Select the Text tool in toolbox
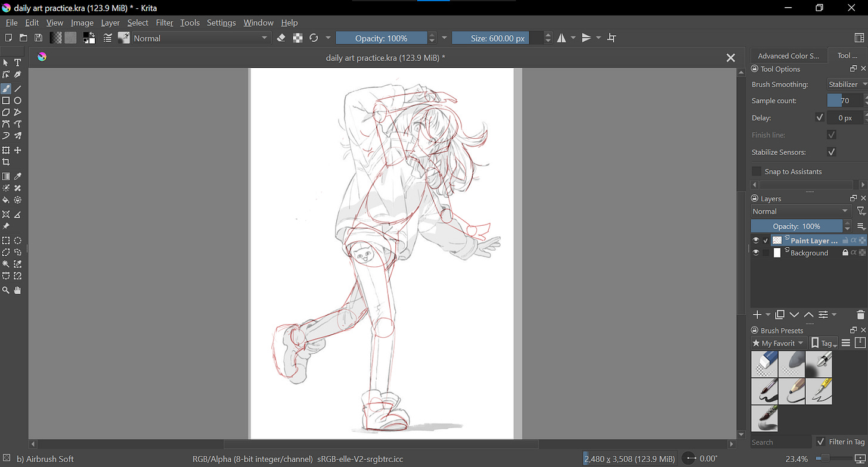868x467 pixels. click(18, 63)
